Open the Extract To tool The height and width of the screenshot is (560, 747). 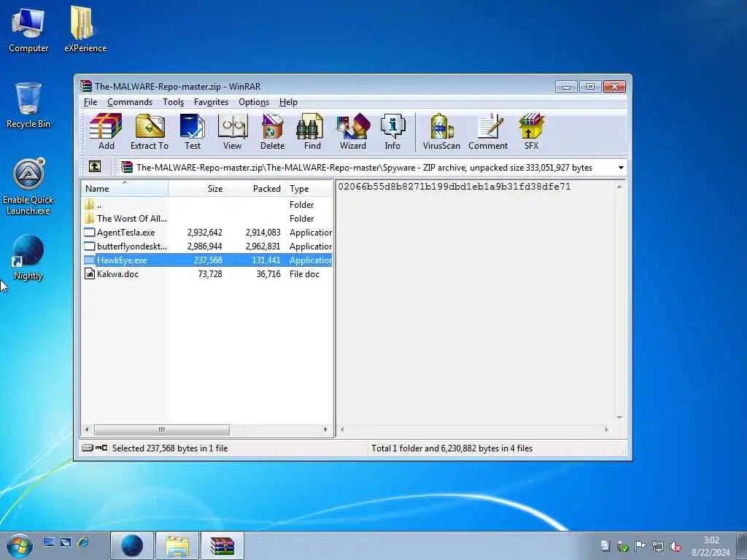pos(150,132)
